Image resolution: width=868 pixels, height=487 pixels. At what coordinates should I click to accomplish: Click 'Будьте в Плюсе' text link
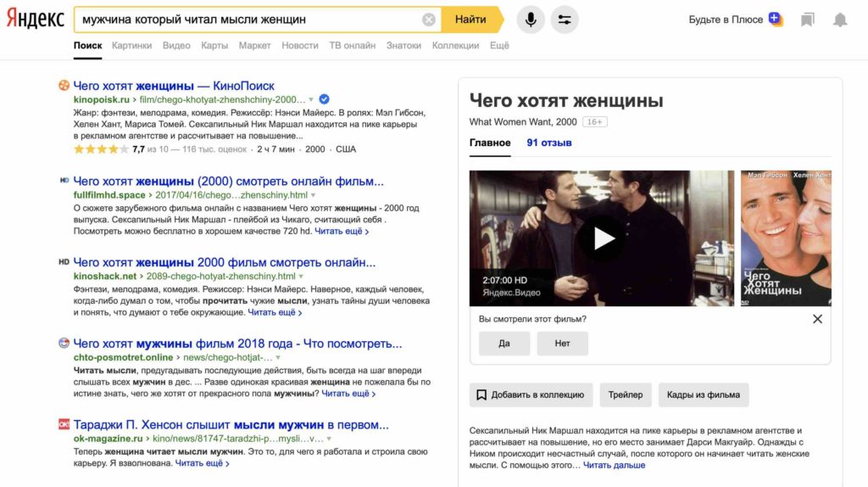(x=726, y=20)
